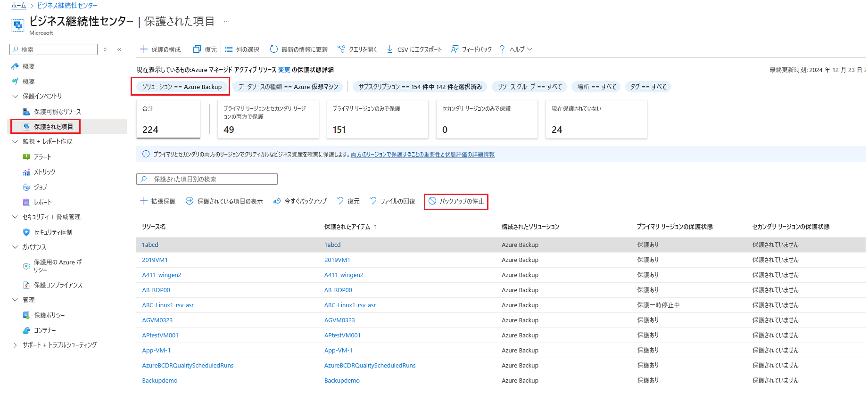Click the 拡張保護 plus icon
The image size is (868, 401).
(x=144, y=201)
